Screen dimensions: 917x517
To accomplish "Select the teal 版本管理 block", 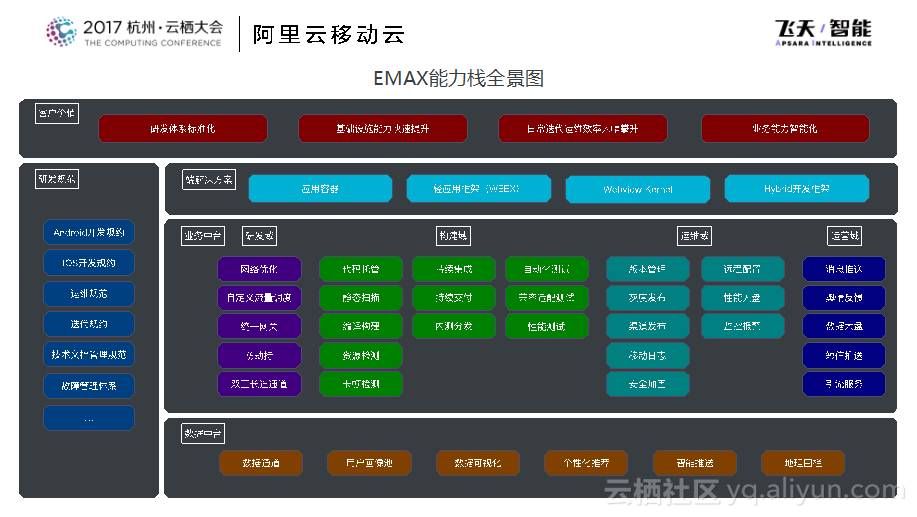I will coord(647,269).
